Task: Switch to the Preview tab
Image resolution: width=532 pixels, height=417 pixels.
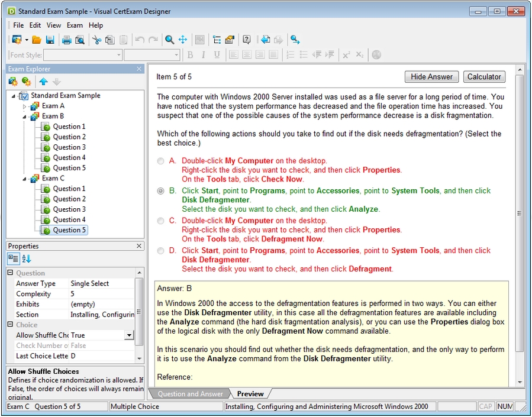Action: click(x=250, y=393)
